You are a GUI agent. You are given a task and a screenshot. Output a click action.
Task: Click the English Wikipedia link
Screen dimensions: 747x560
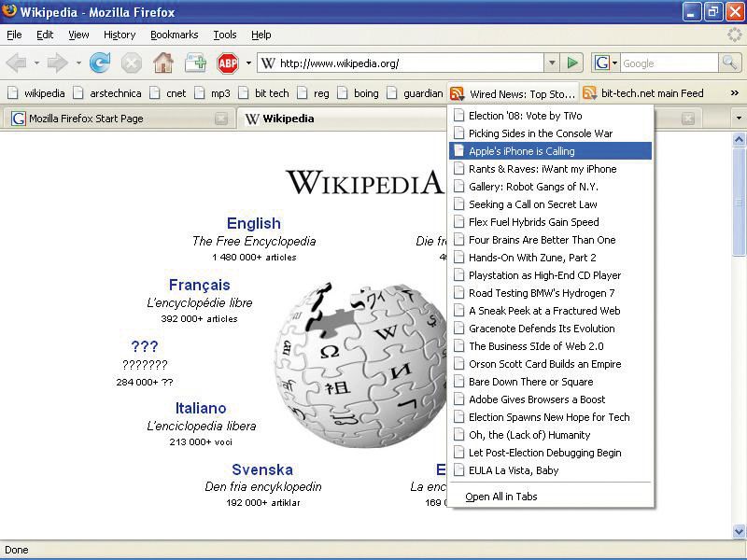[254, 223]
